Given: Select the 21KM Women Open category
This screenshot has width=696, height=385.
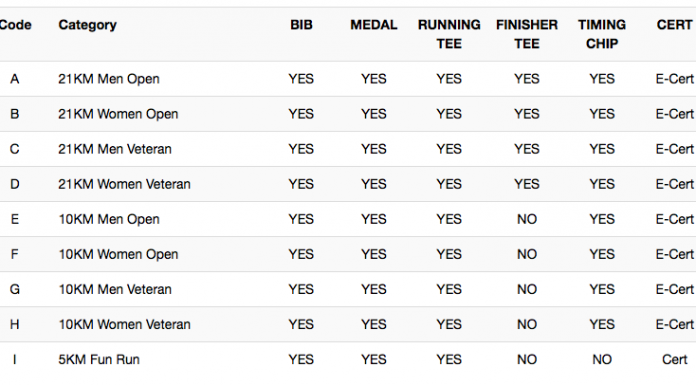Looking at the screenshot, I should [118, 114].
